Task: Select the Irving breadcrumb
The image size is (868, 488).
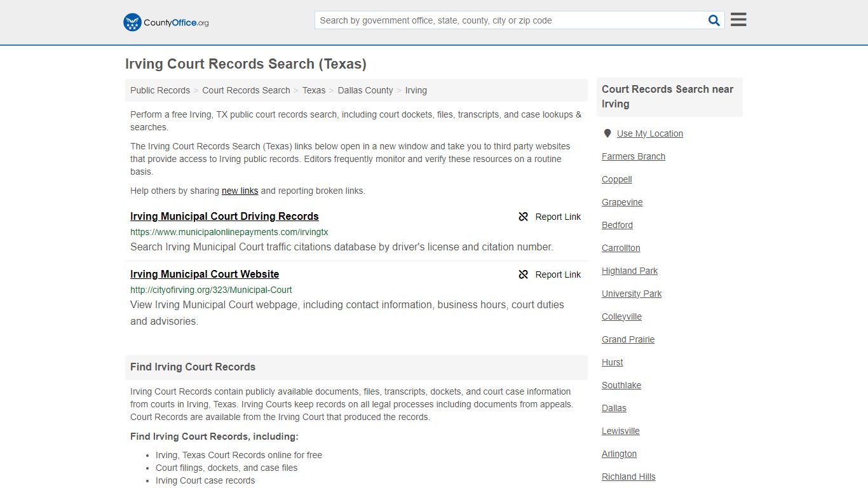Action: (x=416, y=90)
